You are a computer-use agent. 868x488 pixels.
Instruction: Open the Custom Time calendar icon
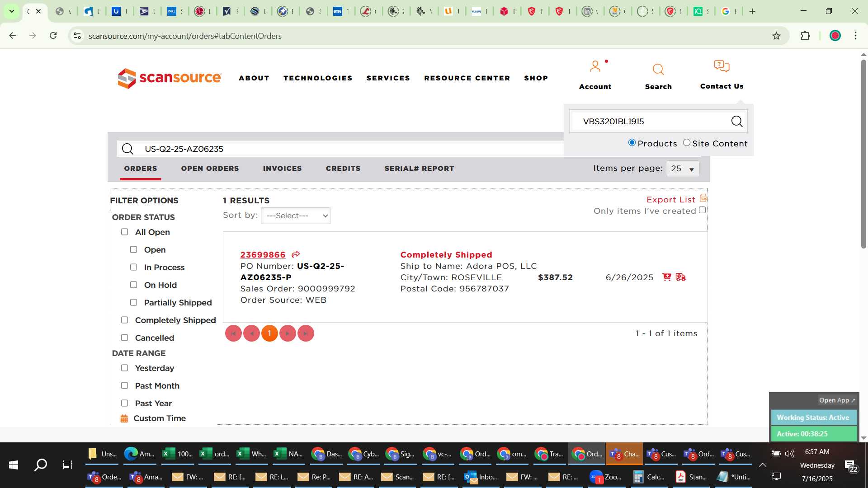(124, 418)
